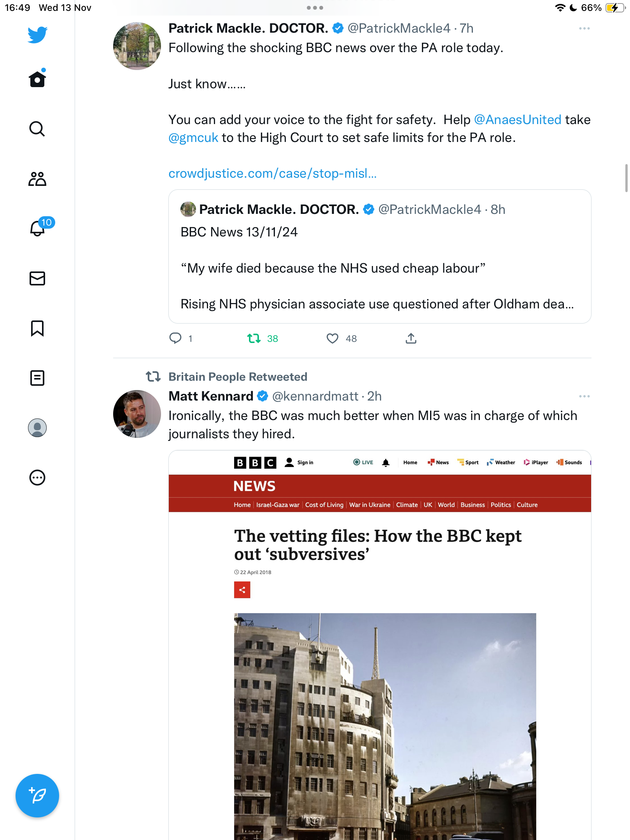Open the BBC vetting files article image
The height and width of the screenshot is (840, 630).
pos(380,646)
